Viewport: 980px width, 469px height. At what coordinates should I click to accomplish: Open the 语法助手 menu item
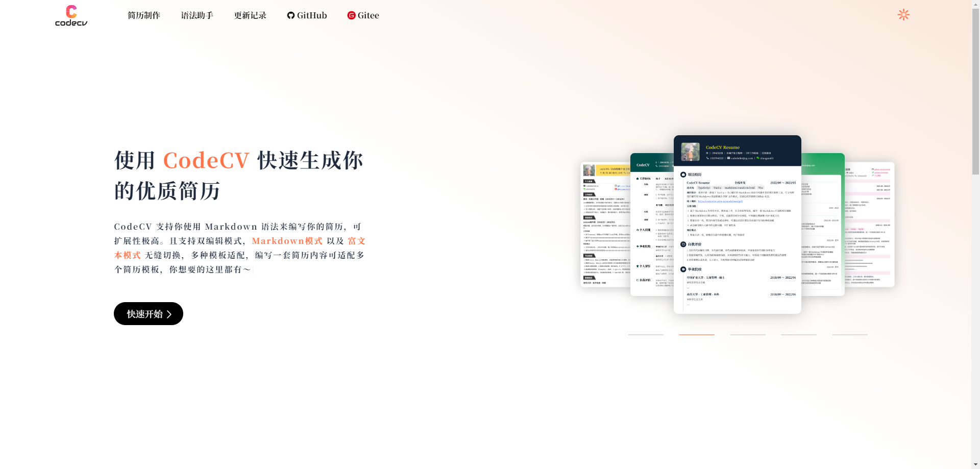[x=197, y=15]
